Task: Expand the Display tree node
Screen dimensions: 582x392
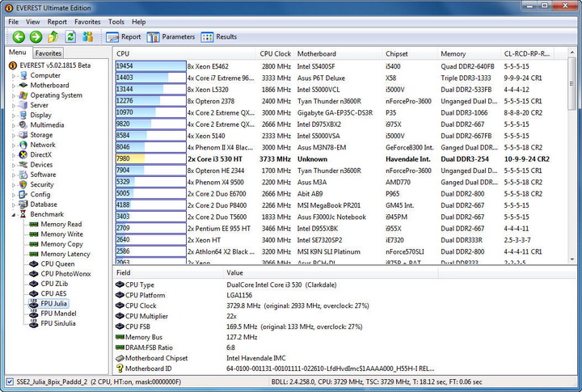Action: click(x=14, y=116)
